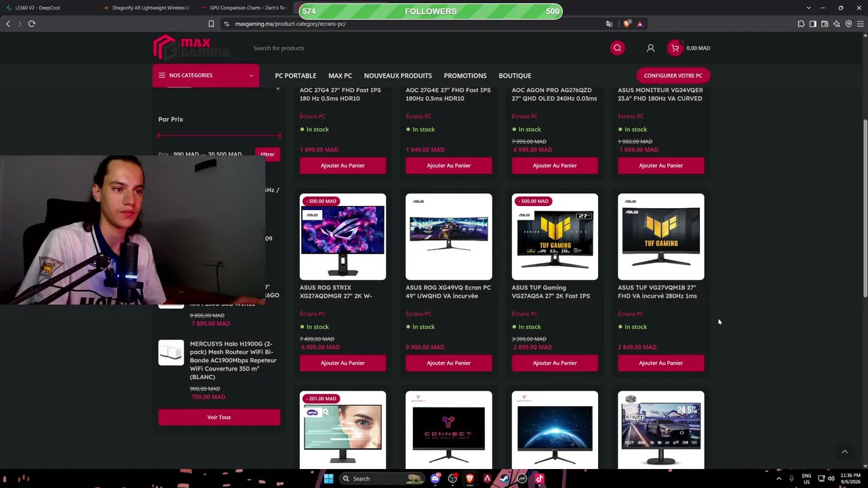Image resolution: width=868 pixels, height=488 pixels.
Task: Open the BOUTIQUE menu item
Action: 515,76
